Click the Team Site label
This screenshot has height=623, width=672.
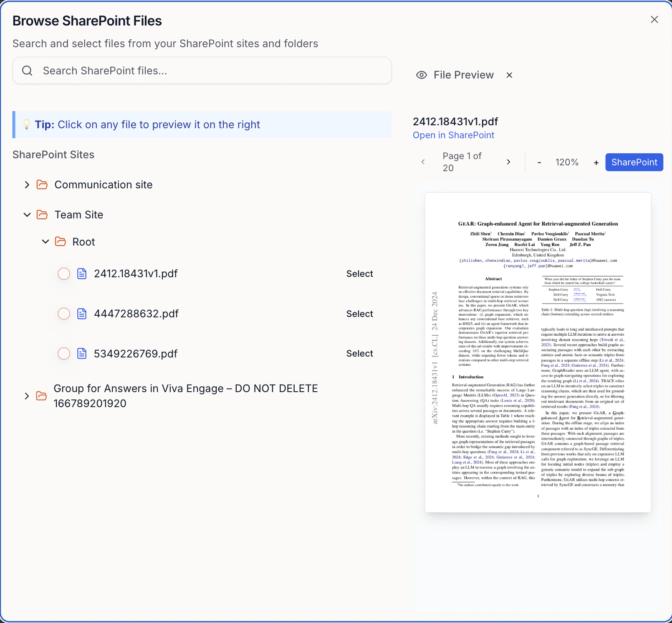79,215
